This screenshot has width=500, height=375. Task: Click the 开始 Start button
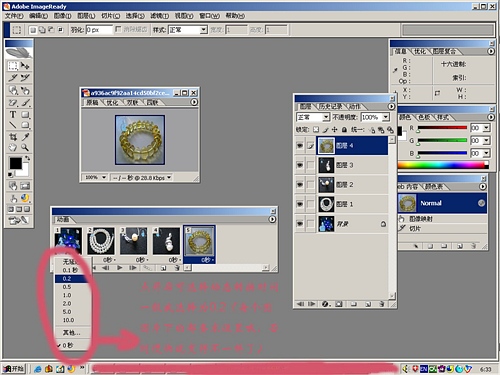14,369
